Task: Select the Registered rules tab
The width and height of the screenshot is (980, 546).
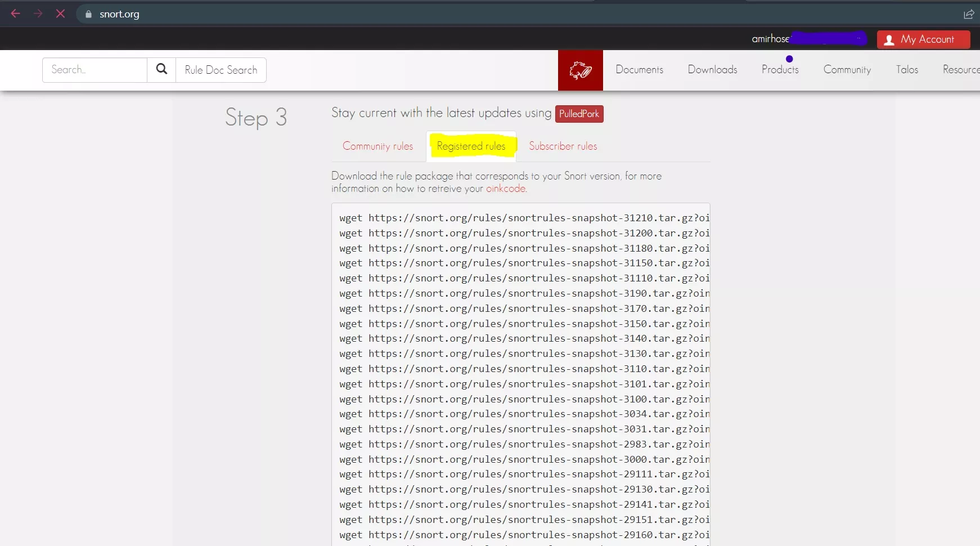Action: (x=471, y=146)
